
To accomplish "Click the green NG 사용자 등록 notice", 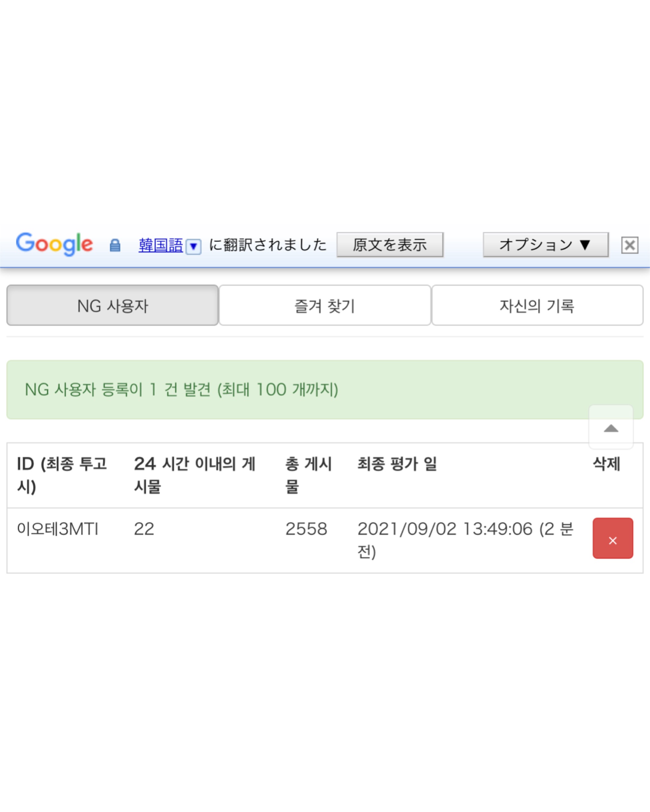I will point(325,390).
